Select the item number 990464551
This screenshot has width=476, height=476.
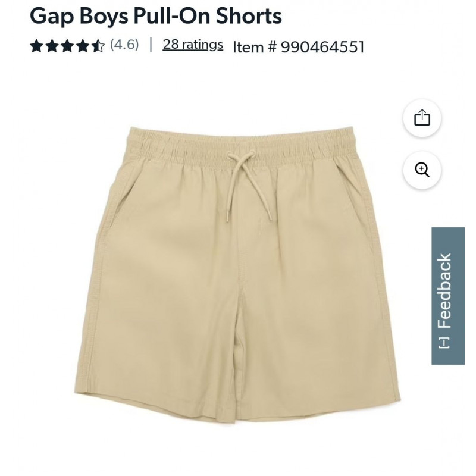tap(322, 47)
